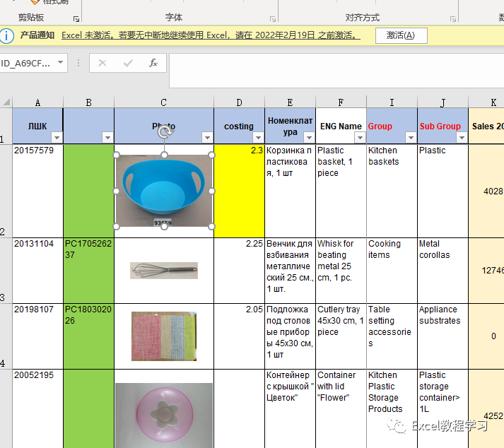The image size is (504, 448).
Task: Click the product notice info icon
Action: 6,35
